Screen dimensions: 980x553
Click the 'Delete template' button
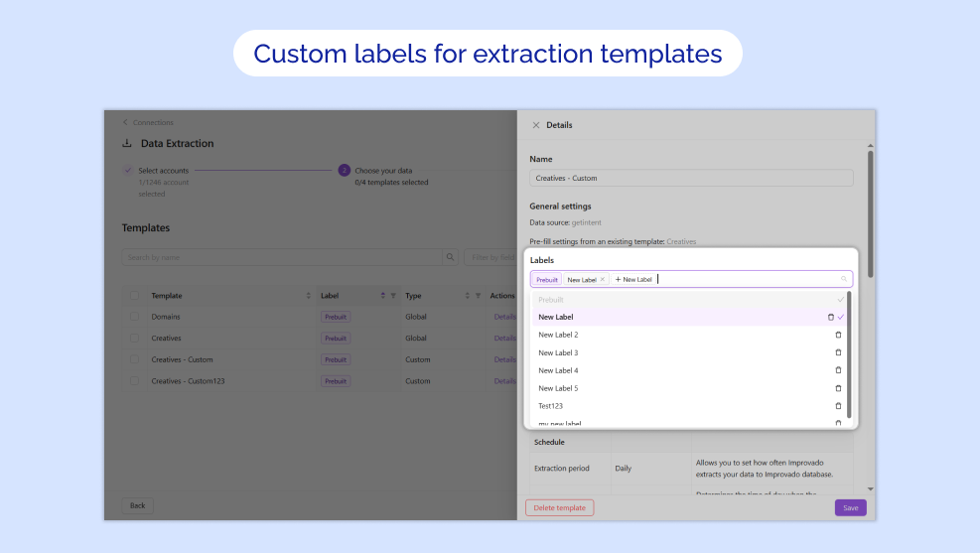(x=559, y=507)
